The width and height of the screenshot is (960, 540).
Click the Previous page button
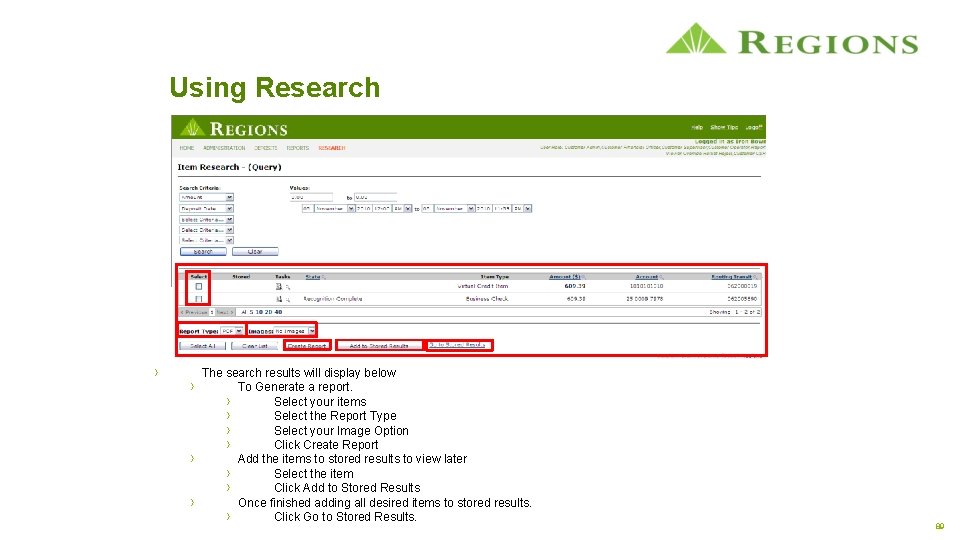(194, 312)
